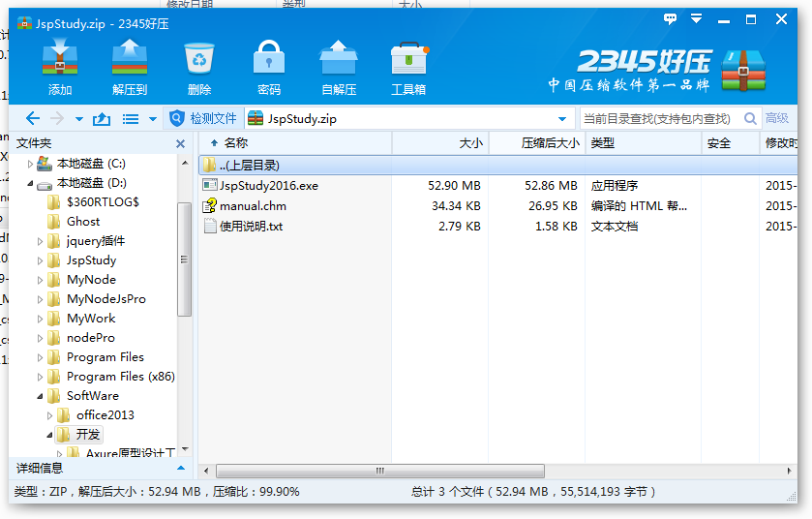The height and width of the screenshot is (519, 812).
Task: Click the 解压到 (Extract to) icon
Action: pos(130,57)
